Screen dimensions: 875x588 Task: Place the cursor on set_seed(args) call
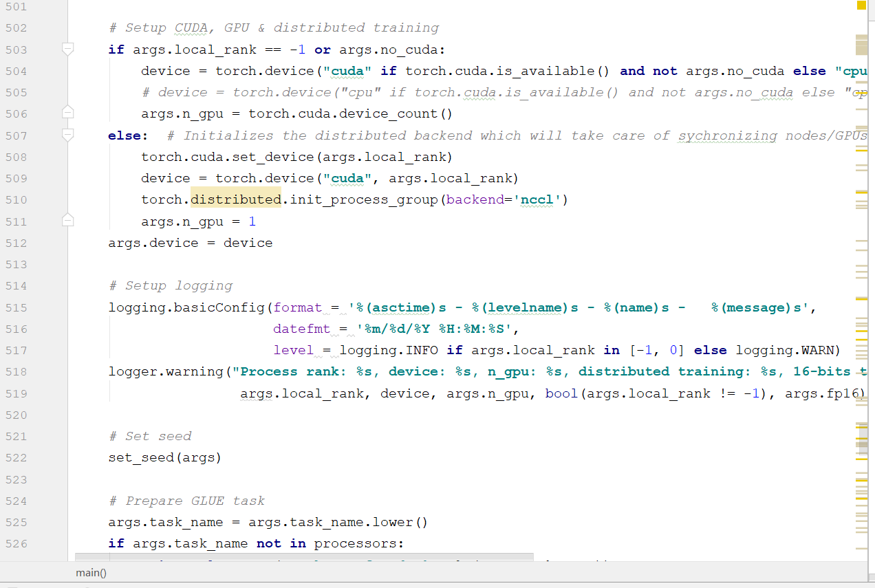(x=164, y=458)
